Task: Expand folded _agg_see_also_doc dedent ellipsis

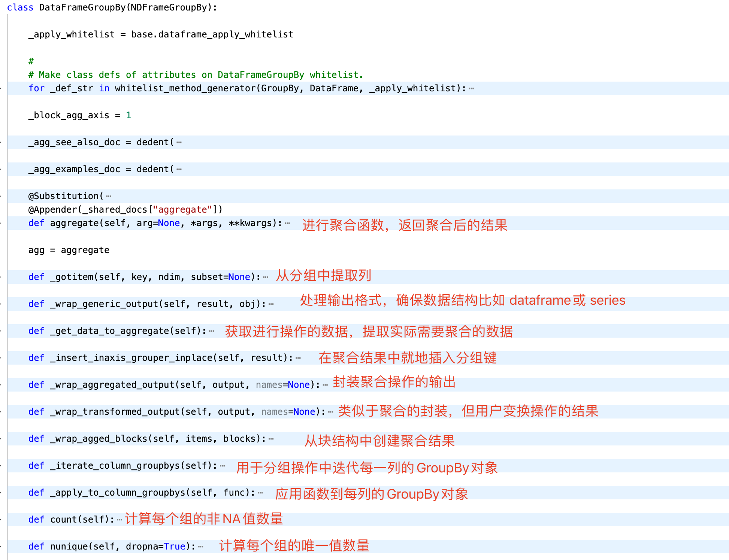Action: [x=179, y=143]
